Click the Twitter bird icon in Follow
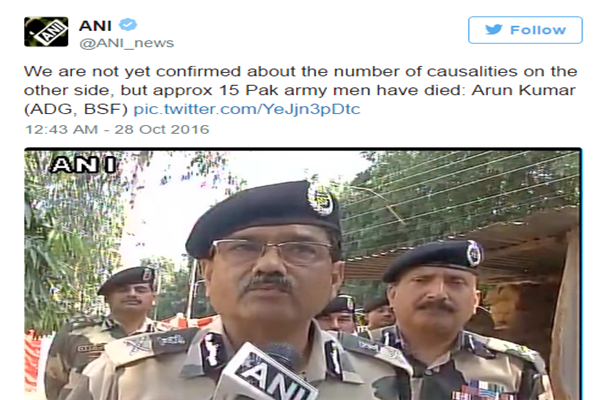 click(x=494, y=29)
